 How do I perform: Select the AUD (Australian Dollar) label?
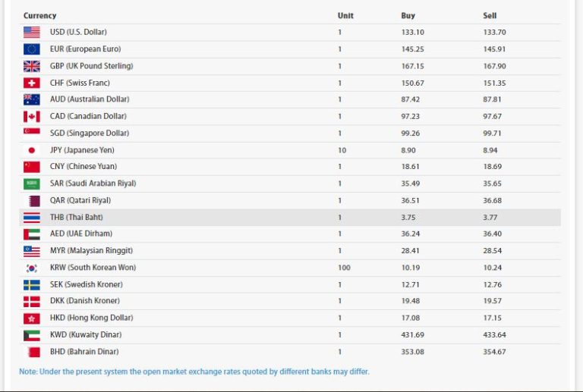coord(90,99)
